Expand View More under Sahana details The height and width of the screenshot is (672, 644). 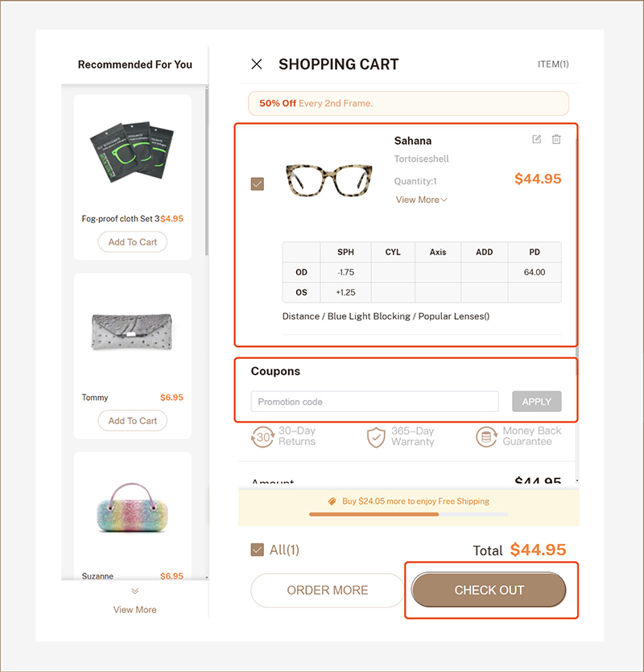tap(421, 200)
